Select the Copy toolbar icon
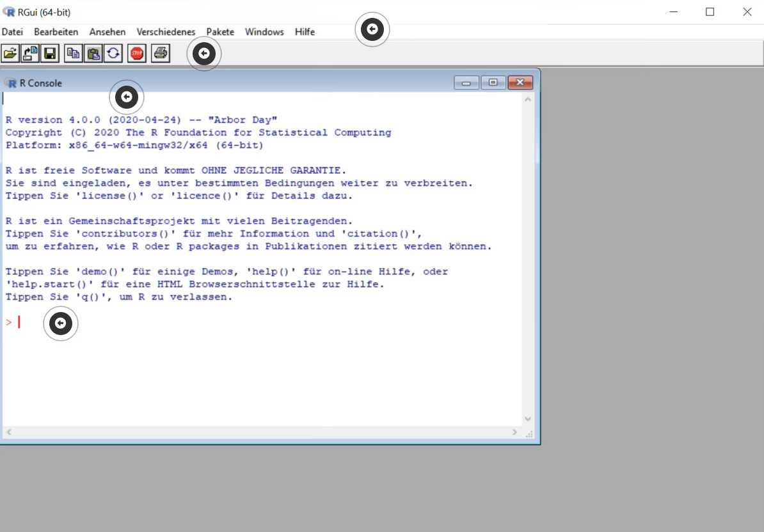The image size is (764, 532). (x=72, y=53)
